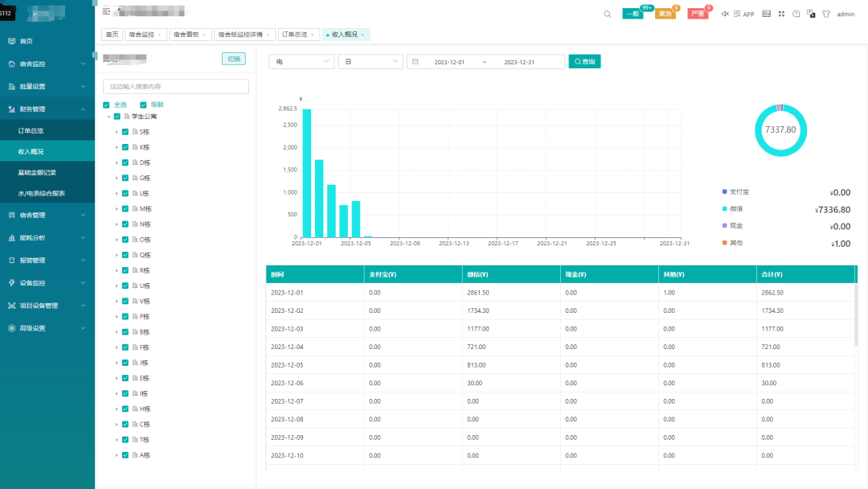This screenshot has width=868, height=489.
Task: Click the 设备监控 lightning icon
Action: point(11,283)
